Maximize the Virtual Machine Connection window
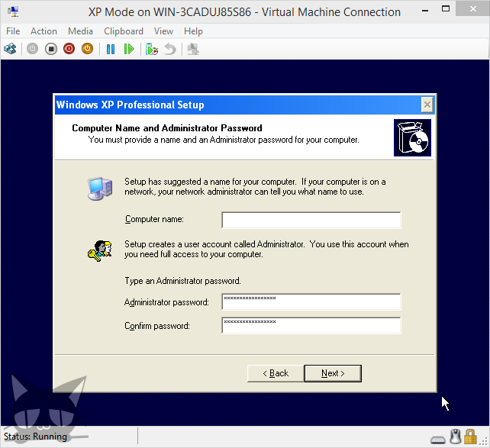 coord(446,8)
